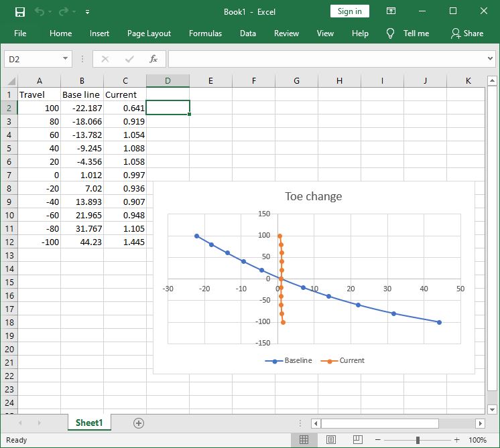Click the select-all corner triangle
Image resolution: width=500 pixels, height=448 pixels.
click(x=9, y=81)
